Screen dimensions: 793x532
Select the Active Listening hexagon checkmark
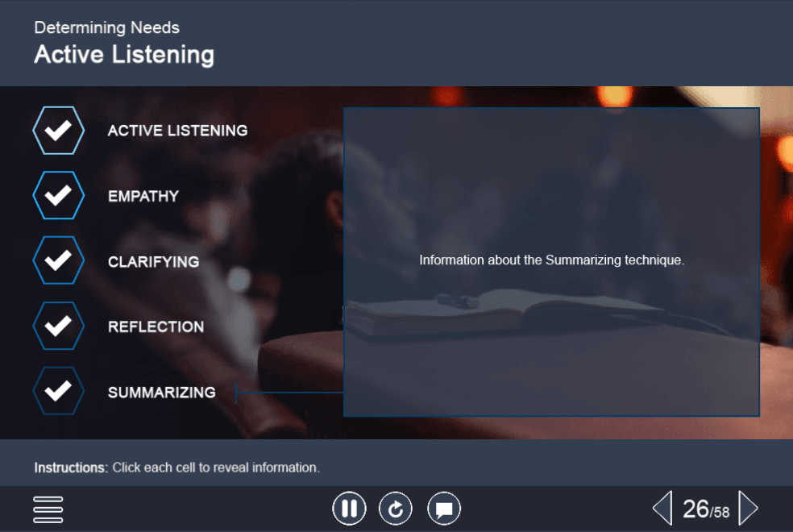tap(59, 131)
